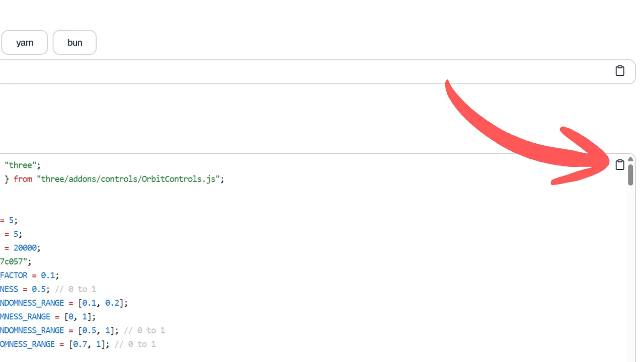This screenshot has width=644, height=362.
Task: Click the code block scrollbar up arrow
Action: coord(630,159)
